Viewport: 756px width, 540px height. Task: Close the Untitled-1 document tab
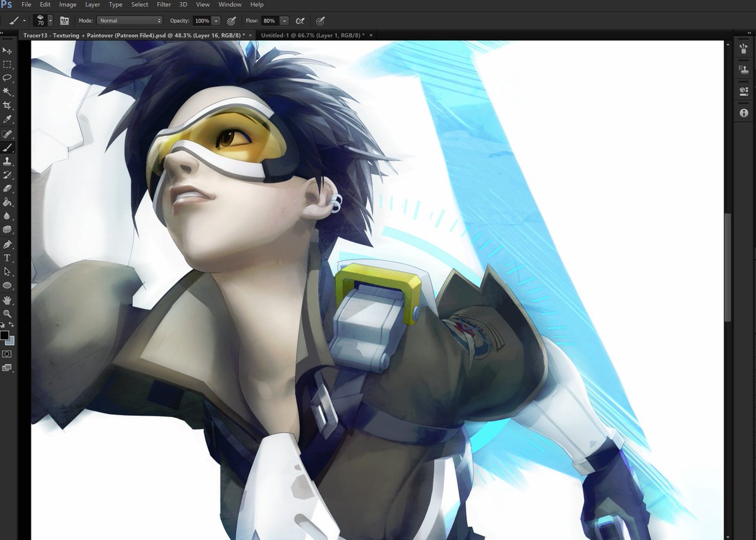click(371, 35)
